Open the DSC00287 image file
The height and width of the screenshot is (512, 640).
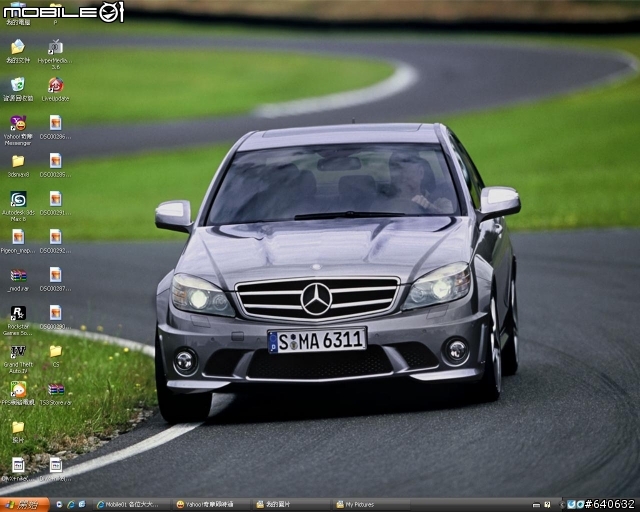point(56,280)
